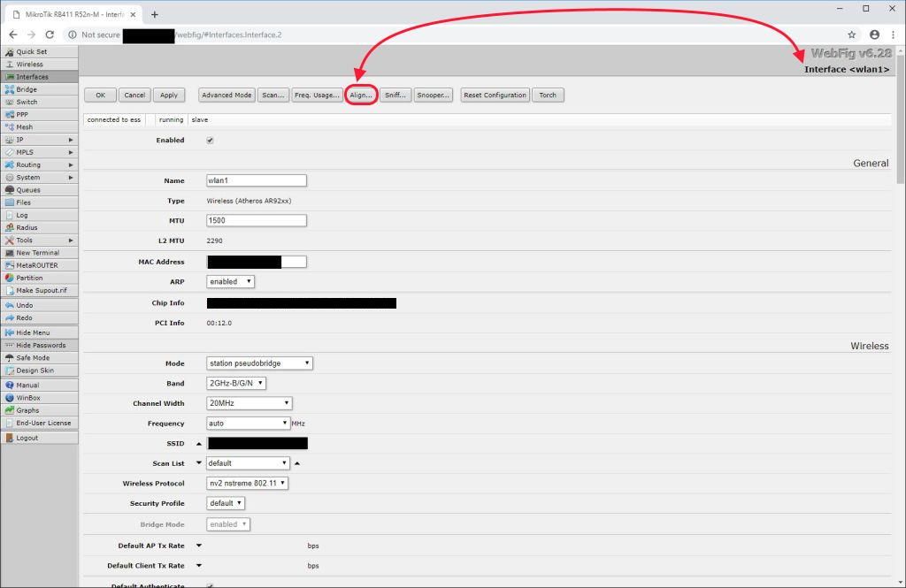906x588 pixels.
Task: Expand Default AP Tx Rate field
Action: tap(199, 546)
